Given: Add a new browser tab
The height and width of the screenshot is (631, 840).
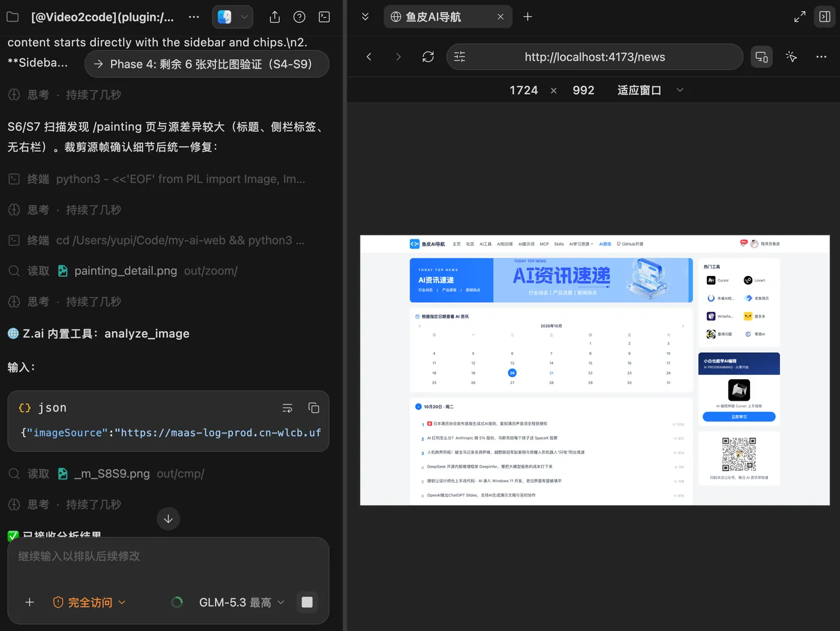Looking at the screenshot, I should pos(527,17).
